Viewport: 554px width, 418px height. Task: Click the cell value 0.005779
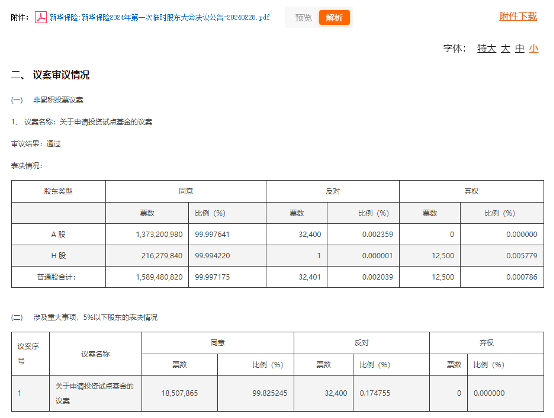(521, 255)
